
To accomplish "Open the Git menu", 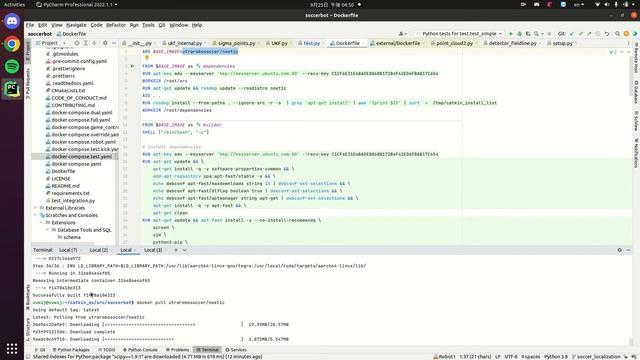I will (162, 25).
